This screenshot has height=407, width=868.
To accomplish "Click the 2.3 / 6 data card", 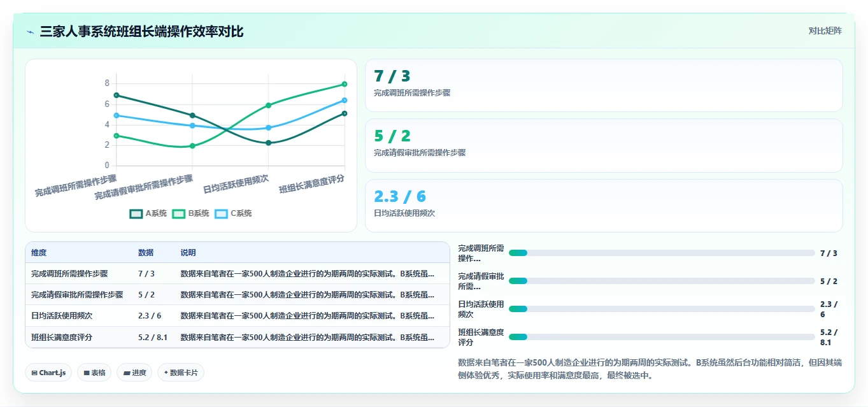I will click(x=604, y=206).
